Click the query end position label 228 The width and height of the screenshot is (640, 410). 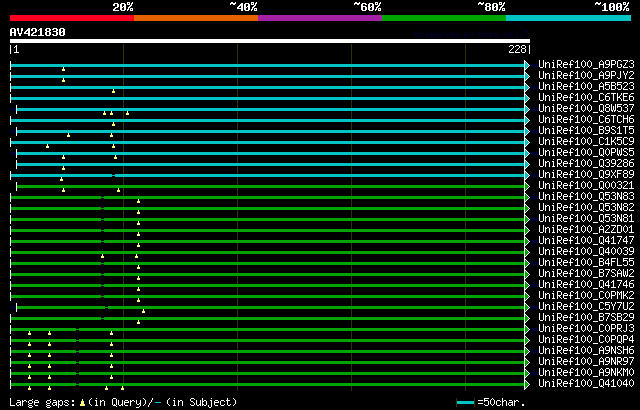click(x=517, y=49)
